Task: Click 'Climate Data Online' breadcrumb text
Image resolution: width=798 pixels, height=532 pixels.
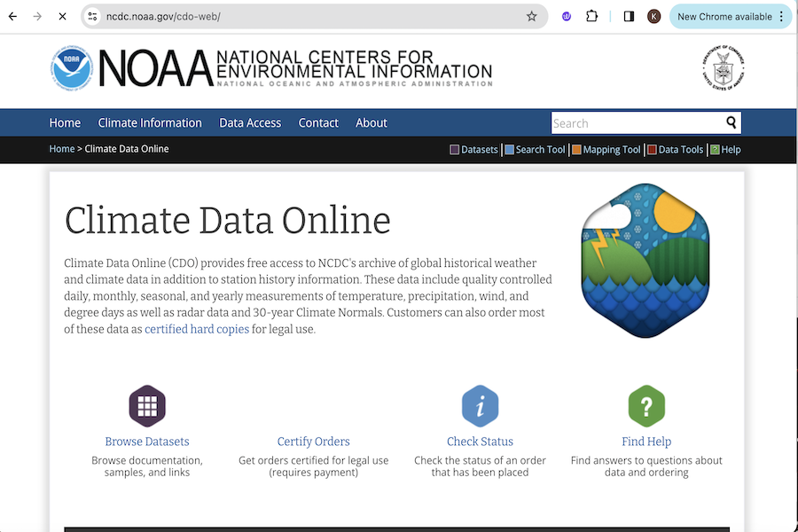Action: point(127,149)
